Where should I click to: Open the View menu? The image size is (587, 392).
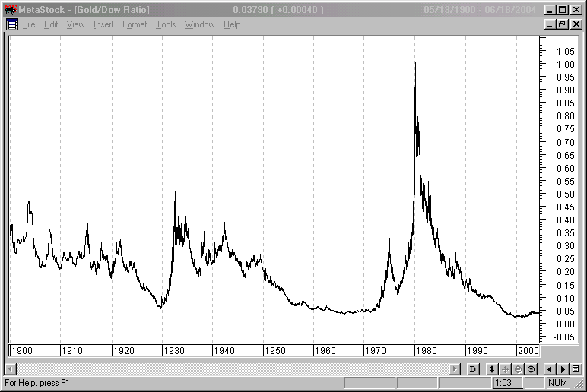click(x=75, y=24)
